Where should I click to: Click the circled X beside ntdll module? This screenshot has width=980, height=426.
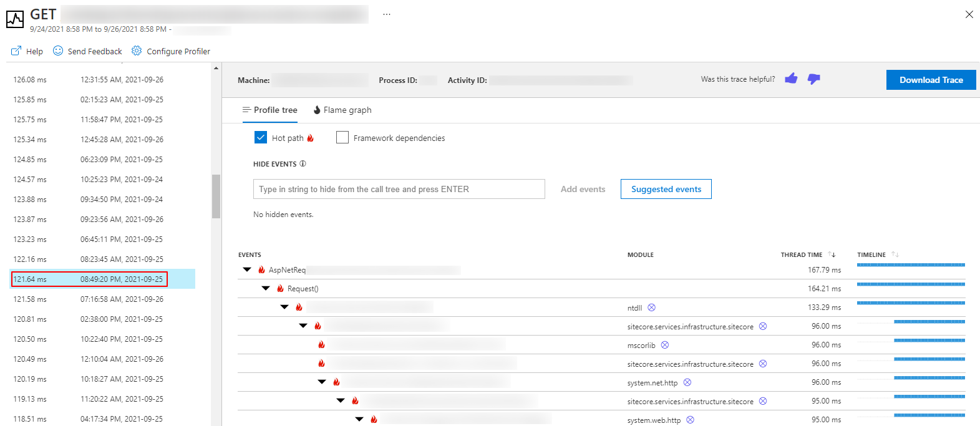(651, 307)
